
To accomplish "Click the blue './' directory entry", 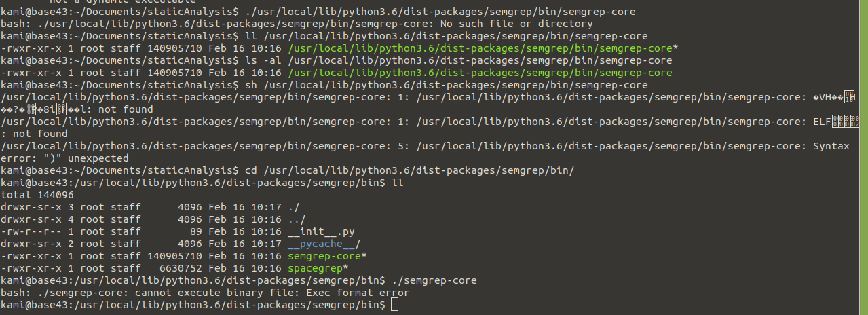I will (294, 207).
